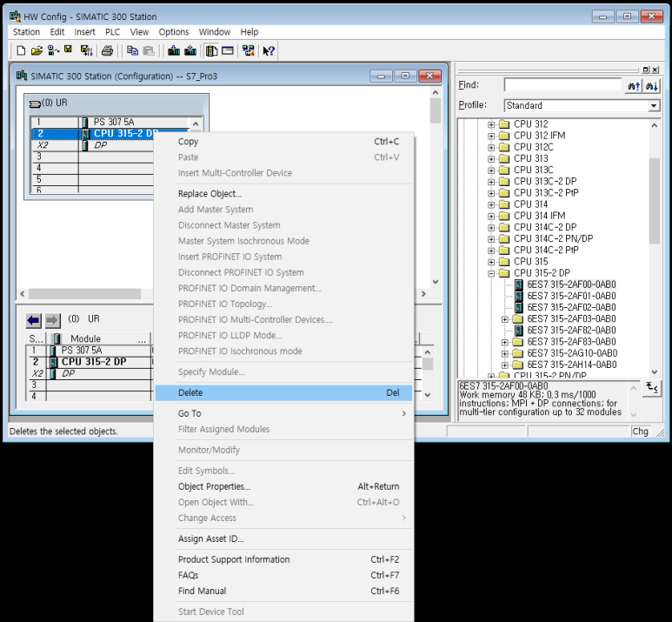Click the Configure Network toolbar icon
The width and height of the screenshot is (672, 622).
point(248,50)
